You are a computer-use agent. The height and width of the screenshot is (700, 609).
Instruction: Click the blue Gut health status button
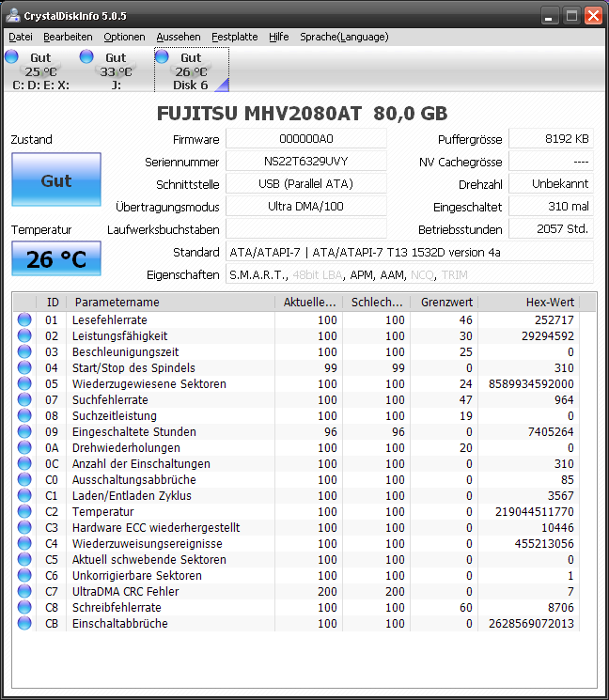click(56, 179)
